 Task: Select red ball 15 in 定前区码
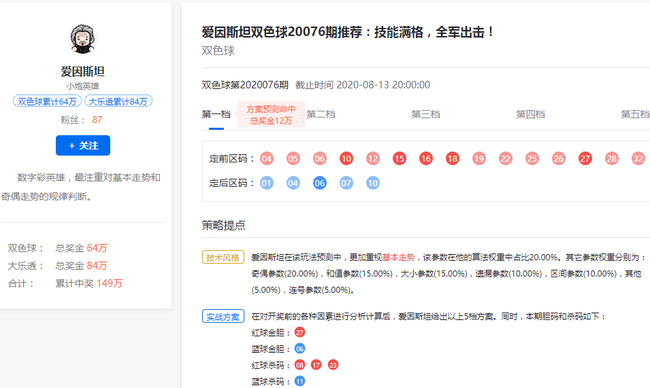399,158
